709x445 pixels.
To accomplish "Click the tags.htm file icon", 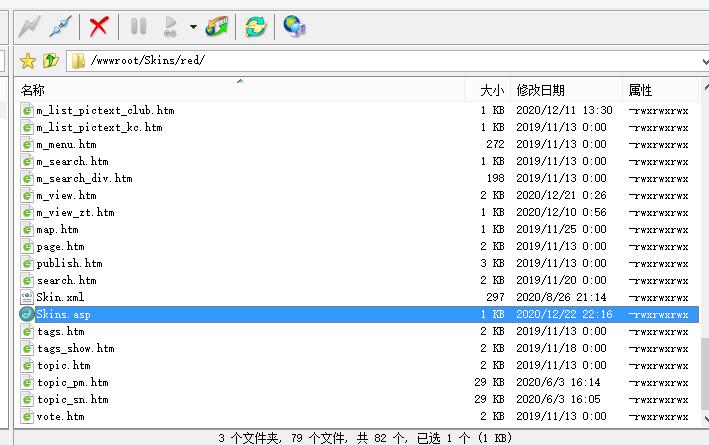I will 27,331.
